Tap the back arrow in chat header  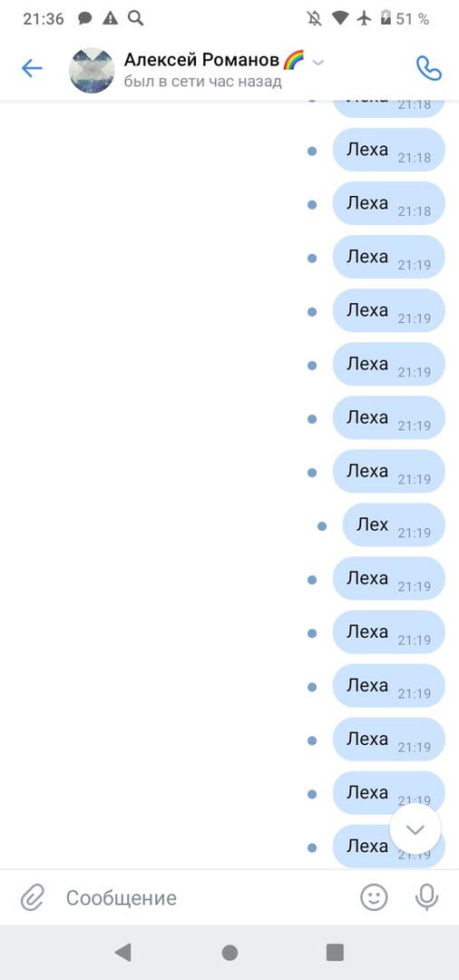coord(32,68)
